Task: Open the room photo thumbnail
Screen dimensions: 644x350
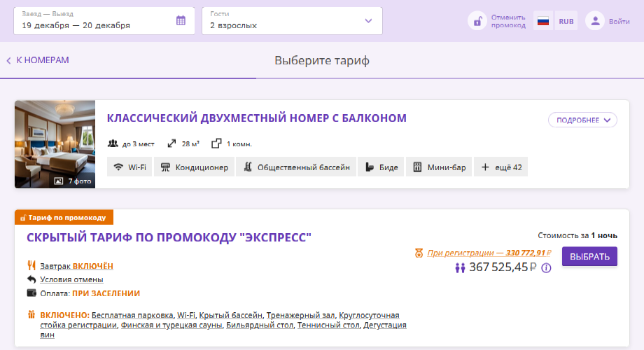Action: click(55, 144)
